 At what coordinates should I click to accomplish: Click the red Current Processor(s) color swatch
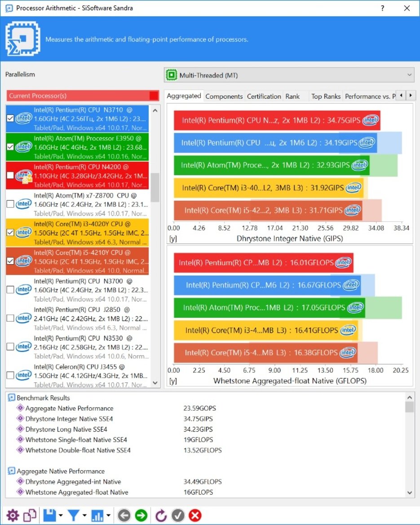(x=154, y=96)
